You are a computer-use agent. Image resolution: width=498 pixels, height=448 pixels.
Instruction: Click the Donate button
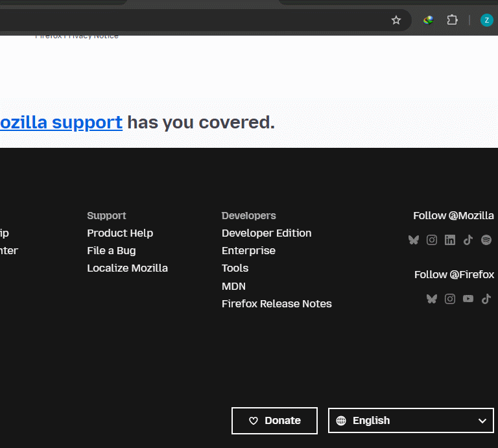[274, 421]
